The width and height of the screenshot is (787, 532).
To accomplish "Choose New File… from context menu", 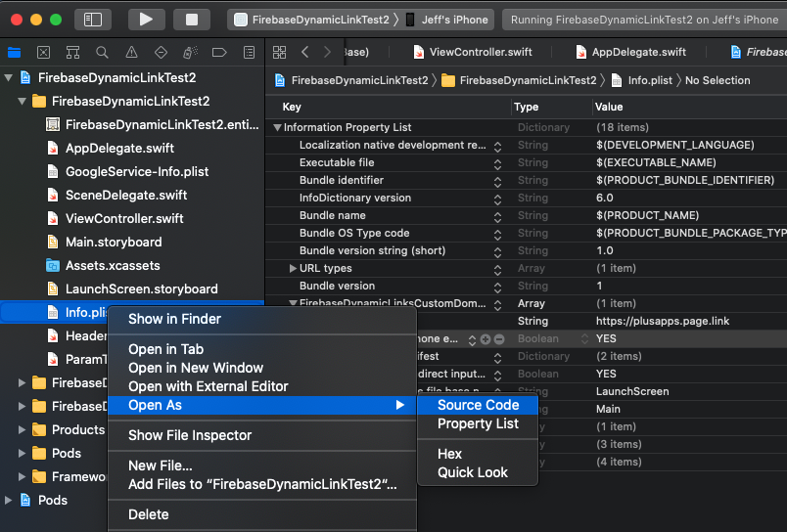I will (x=262, y=465).
